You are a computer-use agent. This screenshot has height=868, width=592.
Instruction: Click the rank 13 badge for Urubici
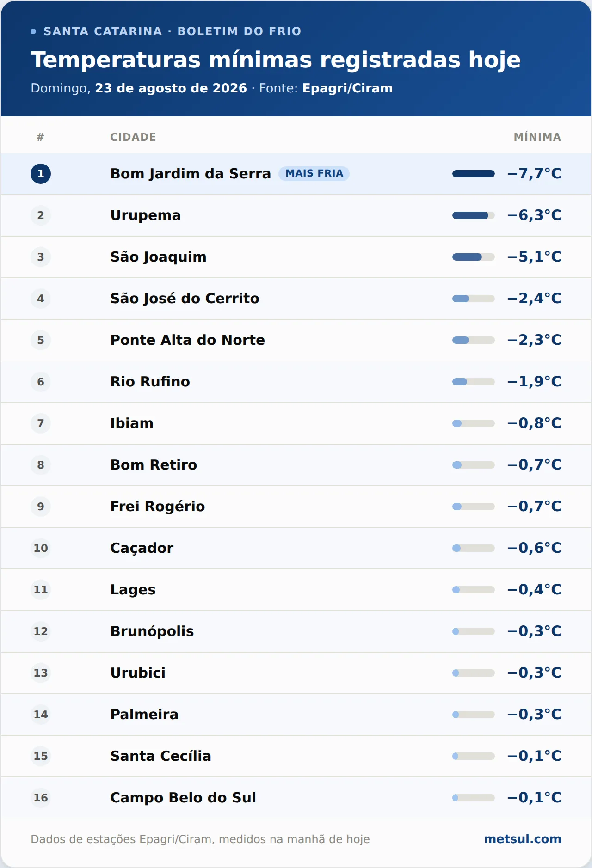(x=41, y=673)
